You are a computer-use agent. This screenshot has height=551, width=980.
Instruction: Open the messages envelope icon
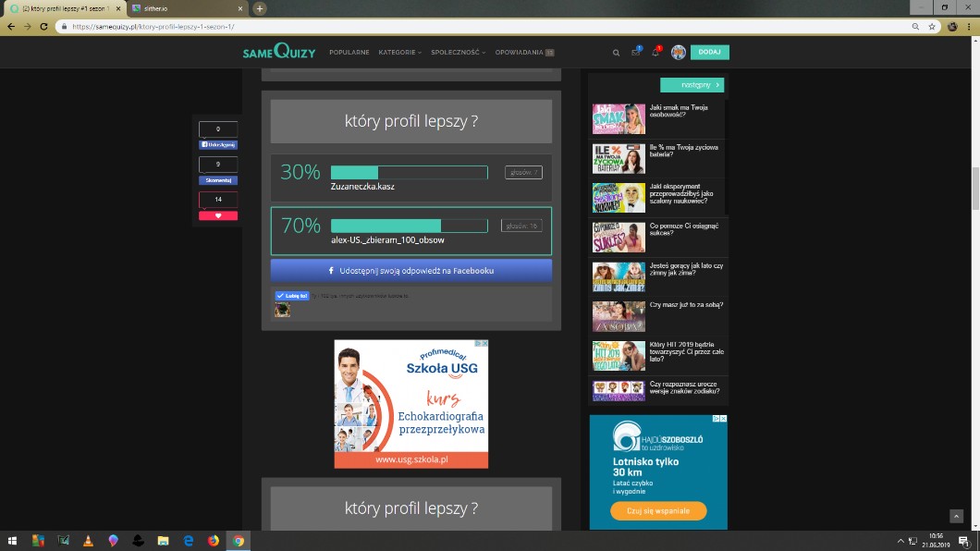click(636, 53)
